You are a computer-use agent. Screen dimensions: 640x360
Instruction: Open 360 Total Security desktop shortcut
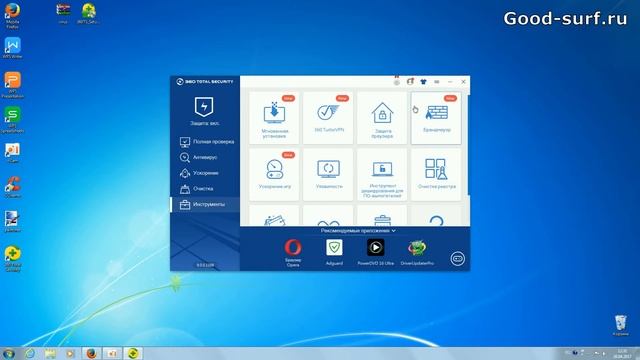coord(13,258)
